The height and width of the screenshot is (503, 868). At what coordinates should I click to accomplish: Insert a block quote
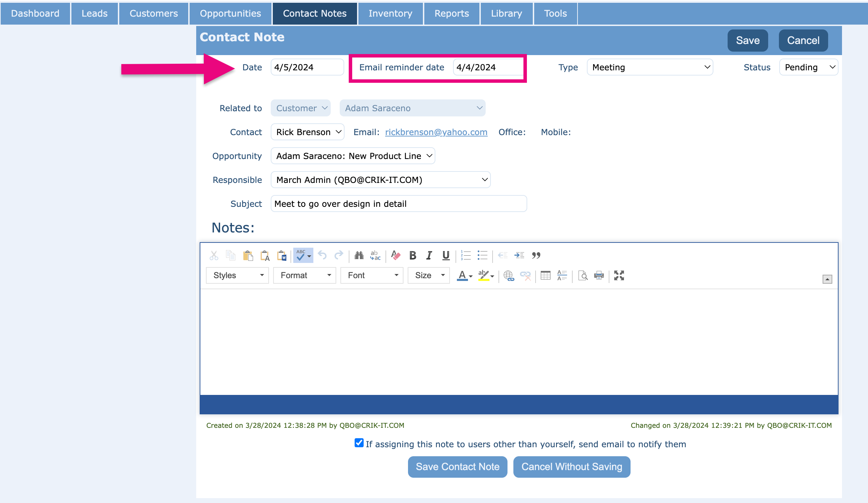[536, 256]
